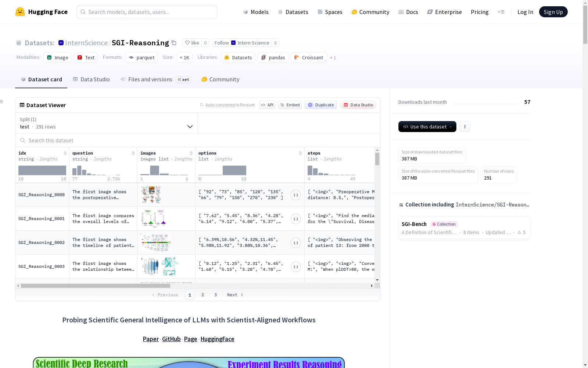Viewport: 588px width, 368px height.
Task: Toggle the left-edge table of contents icon
Action: tap(2, 102)
